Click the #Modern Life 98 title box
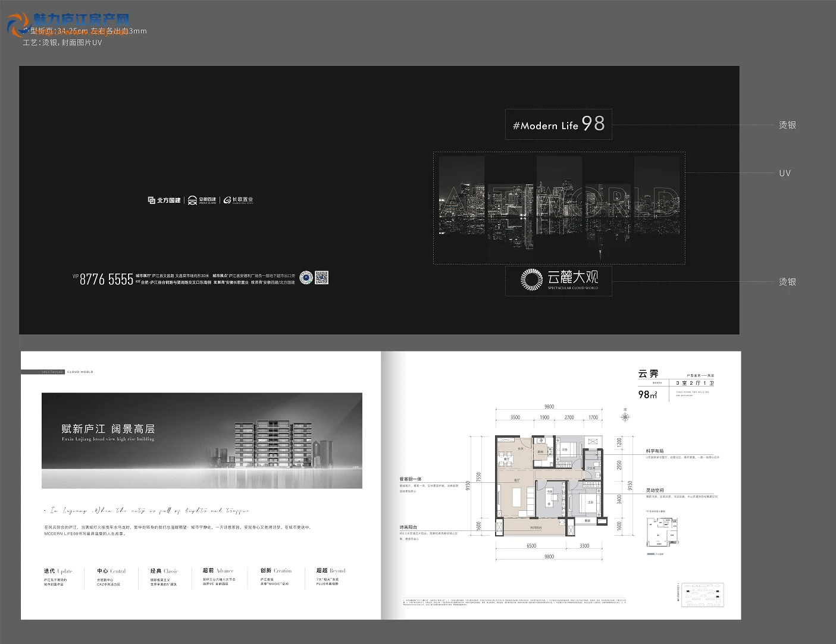 coord(558,124)
